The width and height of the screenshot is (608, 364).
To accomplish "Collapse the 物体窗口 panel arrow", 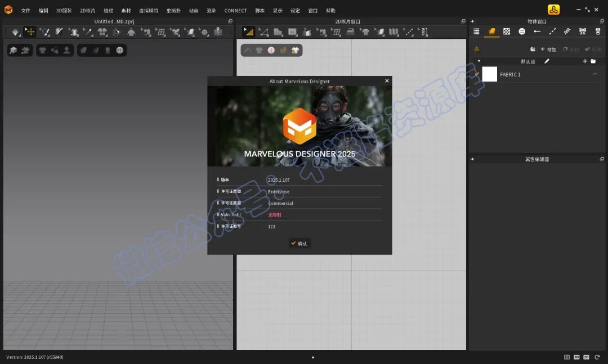I will point(472,21).
